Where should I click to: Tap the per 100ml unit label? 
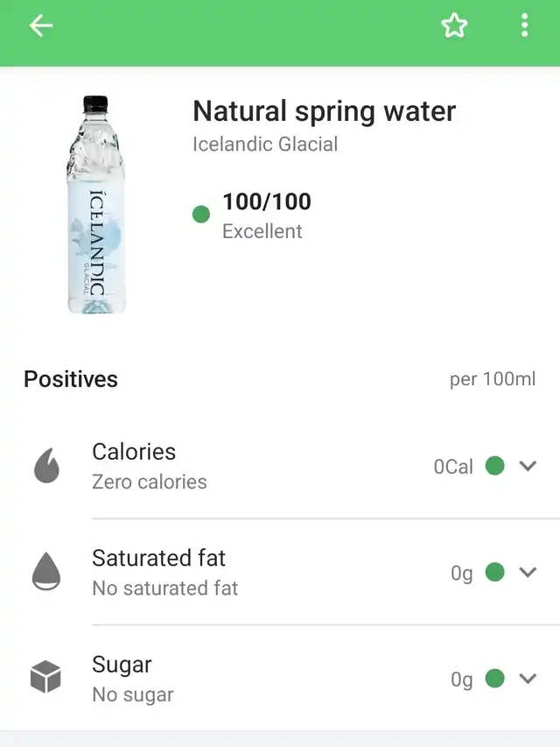pos(493,380)
